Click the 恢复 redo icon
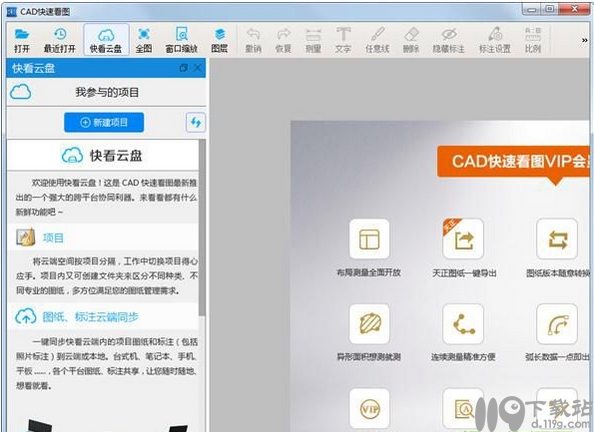Viewport: 594px width, 432px height. 283,40
